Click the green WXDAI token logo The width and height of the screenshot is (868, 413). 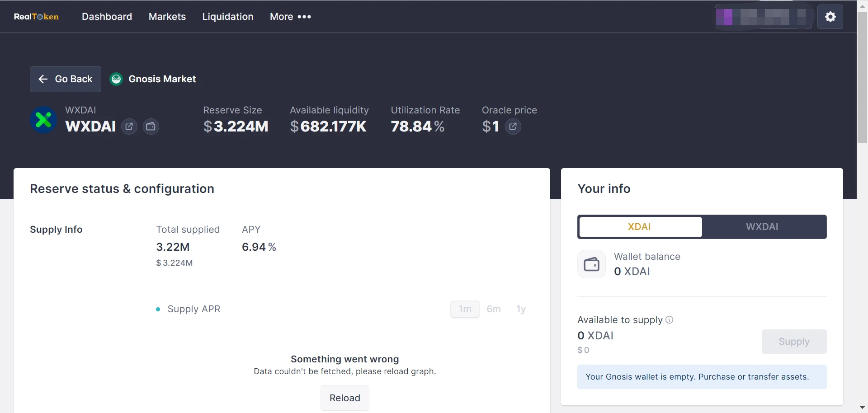[x=43, y=120]
